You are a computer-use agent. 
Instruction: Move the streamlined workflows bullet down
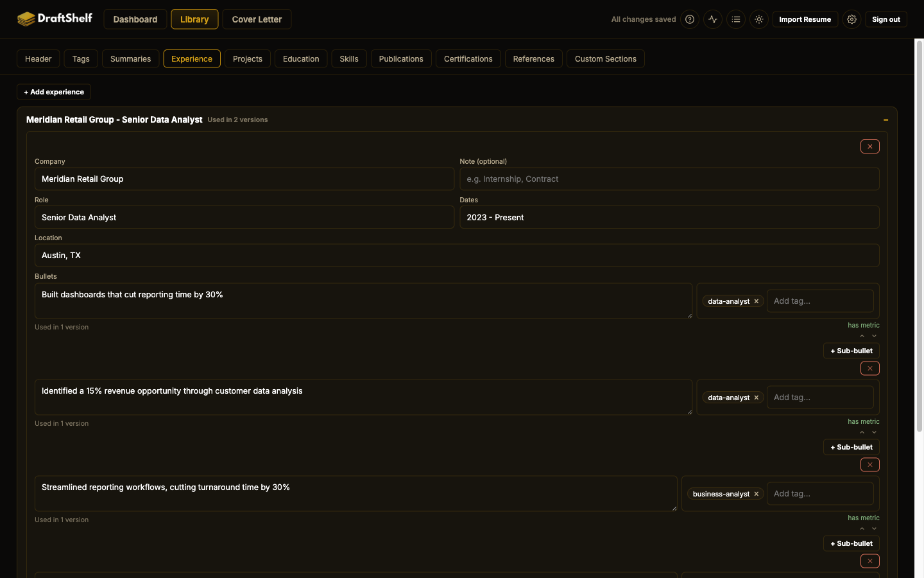pyautogui.click(x=874, y=529)
